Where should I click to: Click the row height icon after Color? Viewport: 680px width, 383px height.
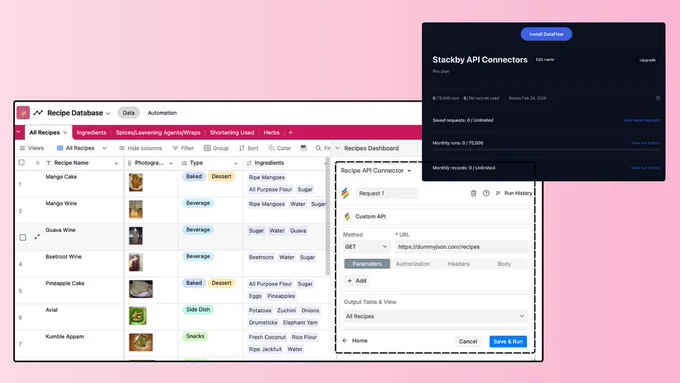coord(304,148)
